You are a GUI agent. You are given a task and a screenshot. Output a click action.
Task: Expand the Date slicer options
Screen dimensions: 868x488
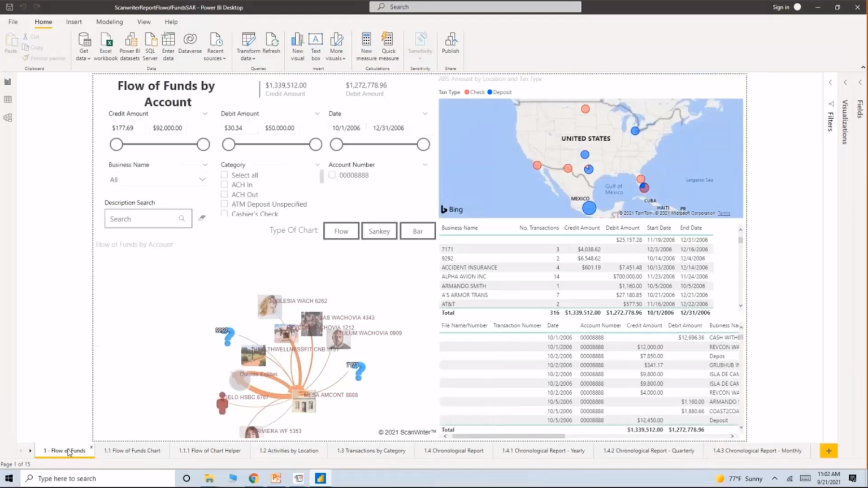tap(425, 114)
